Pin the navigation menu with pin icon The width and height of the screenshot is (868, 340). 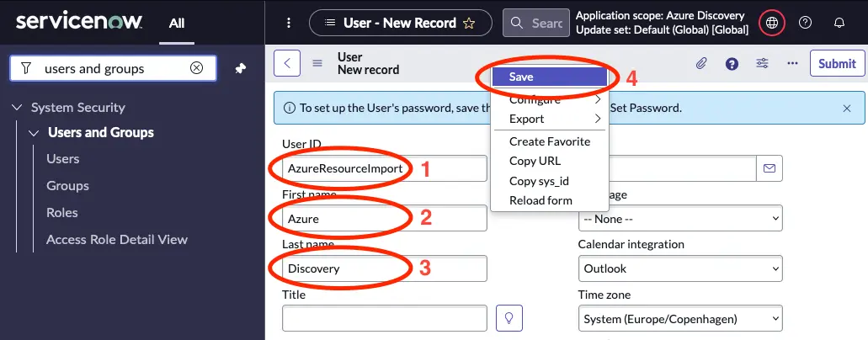pos(240,68)
